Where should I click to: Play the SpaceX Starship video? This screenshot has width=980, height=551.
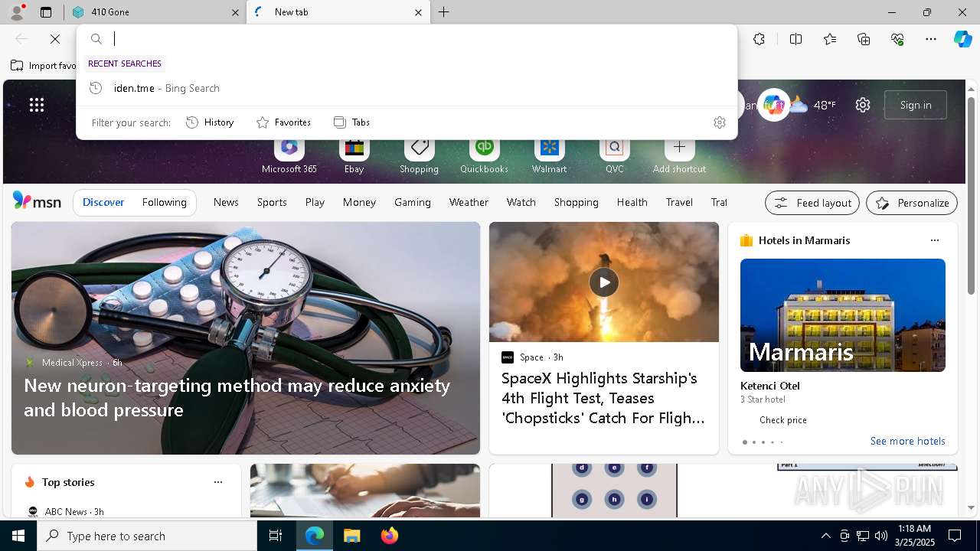604,282
